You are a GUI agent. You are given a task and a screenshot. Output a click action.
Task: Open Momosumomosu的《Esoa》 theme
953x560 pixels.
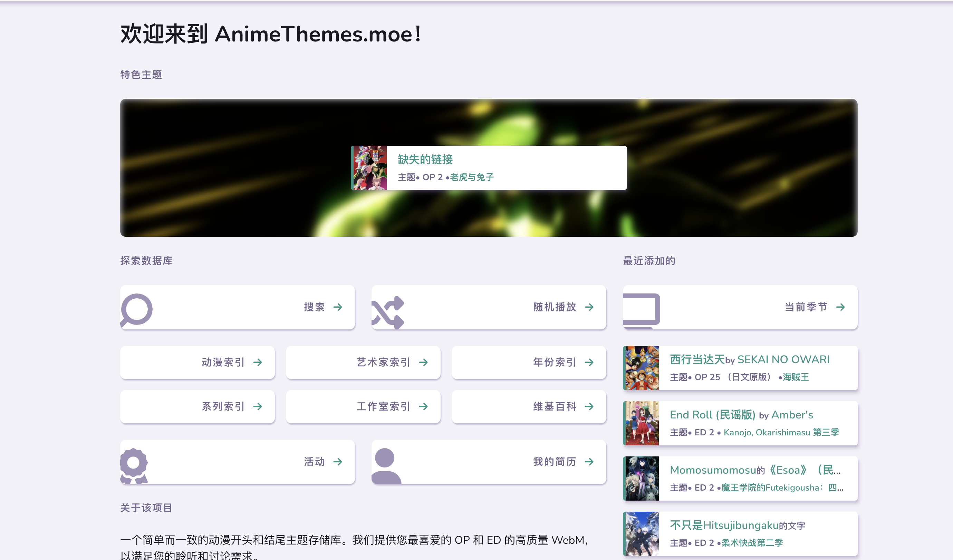755,470
